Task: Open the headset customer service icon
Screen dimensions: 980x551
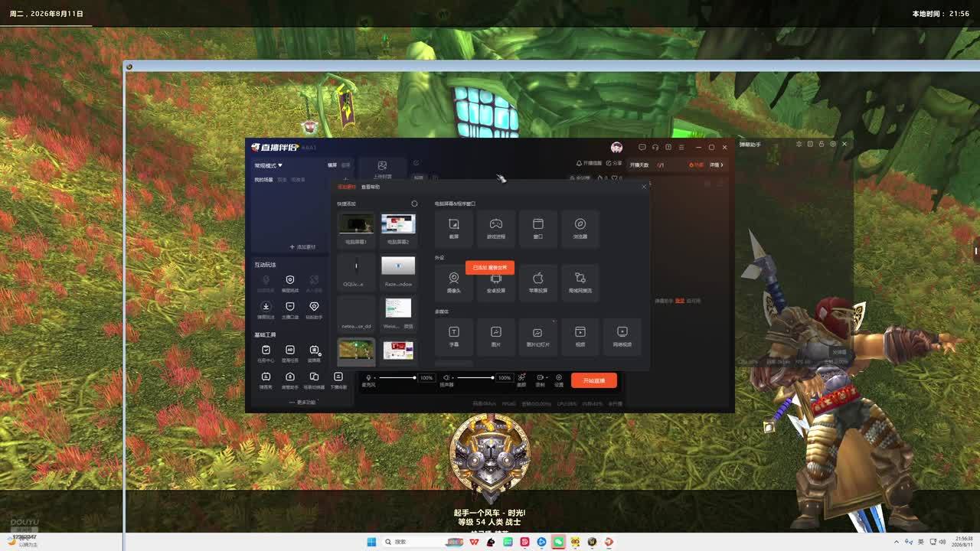Action: point(655,147)
